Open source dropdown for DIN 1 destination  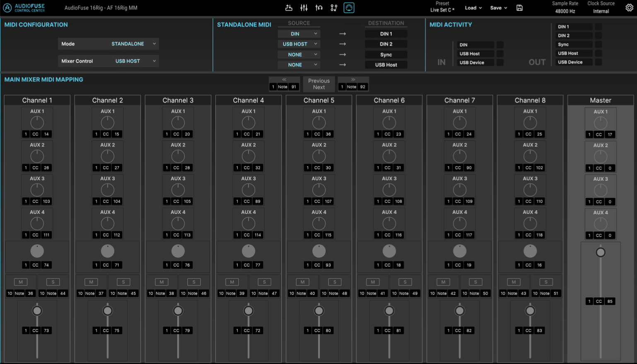(299, 34)
